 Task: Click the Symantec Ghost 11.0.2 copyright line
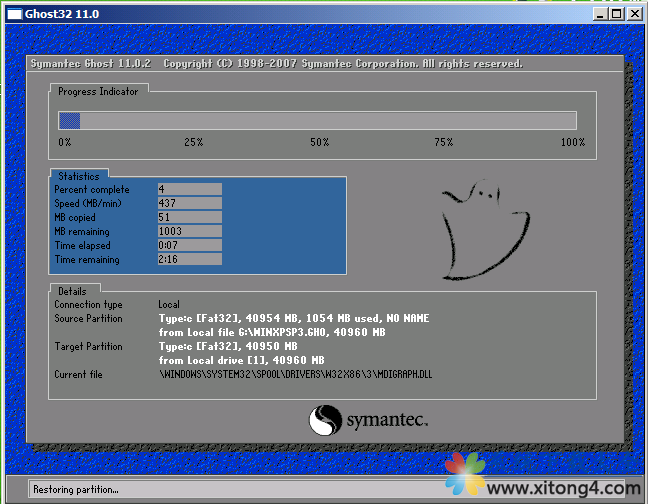point(276,64)
